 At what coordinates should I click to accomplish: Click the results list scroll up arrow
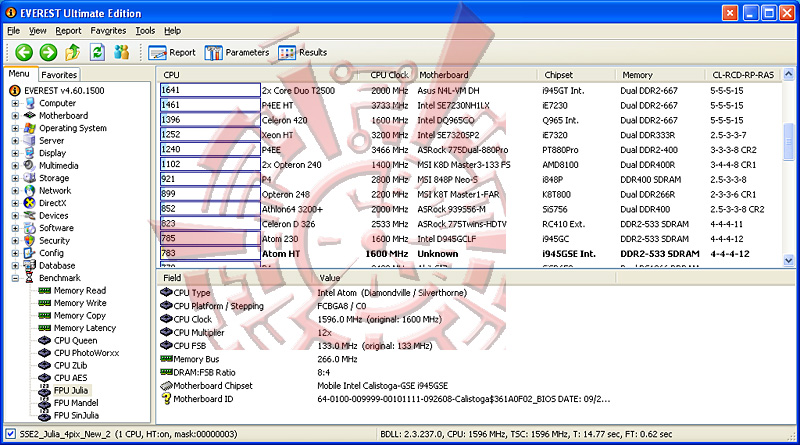788,75
